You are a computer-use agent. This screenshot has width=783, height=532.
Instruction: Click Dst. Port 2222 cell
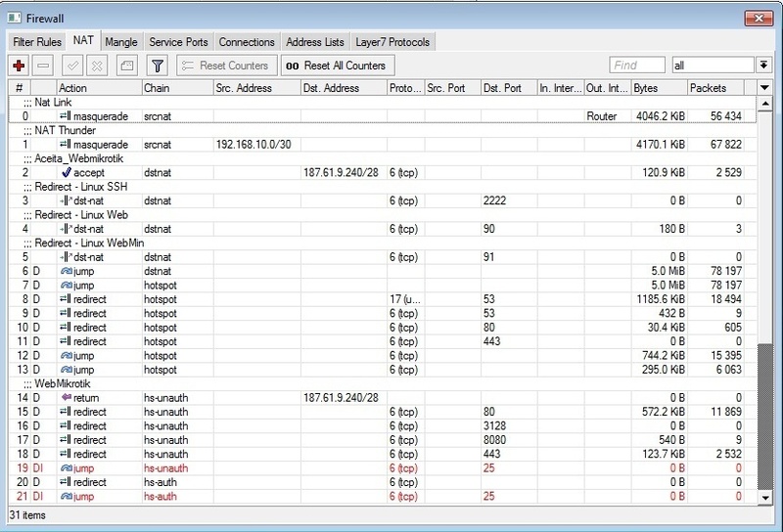point(509,200)
